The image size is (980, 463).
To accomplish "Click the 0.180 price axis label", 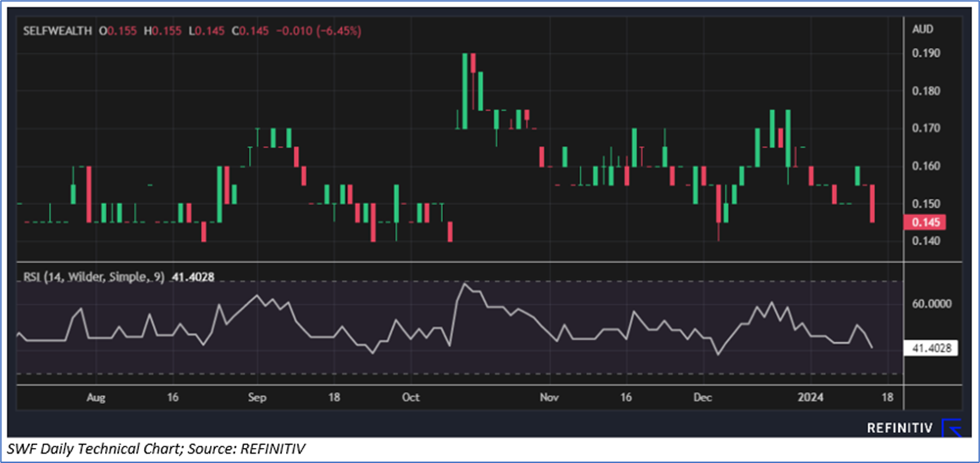I will click(927, 91).
